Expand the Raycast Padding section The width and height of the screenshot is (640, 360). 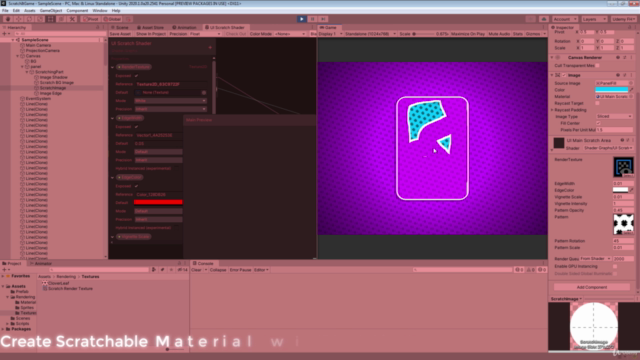[552, 110]
